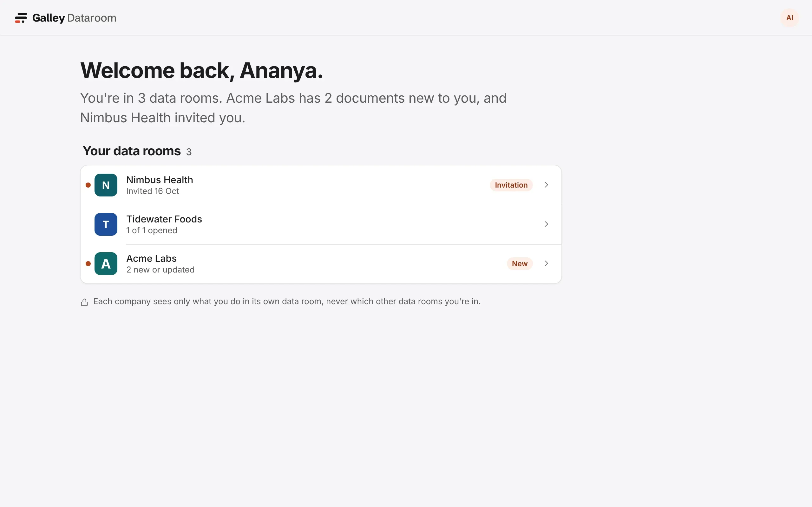
Task: Expand Nimbus Health row chevron
Action: 546,185
